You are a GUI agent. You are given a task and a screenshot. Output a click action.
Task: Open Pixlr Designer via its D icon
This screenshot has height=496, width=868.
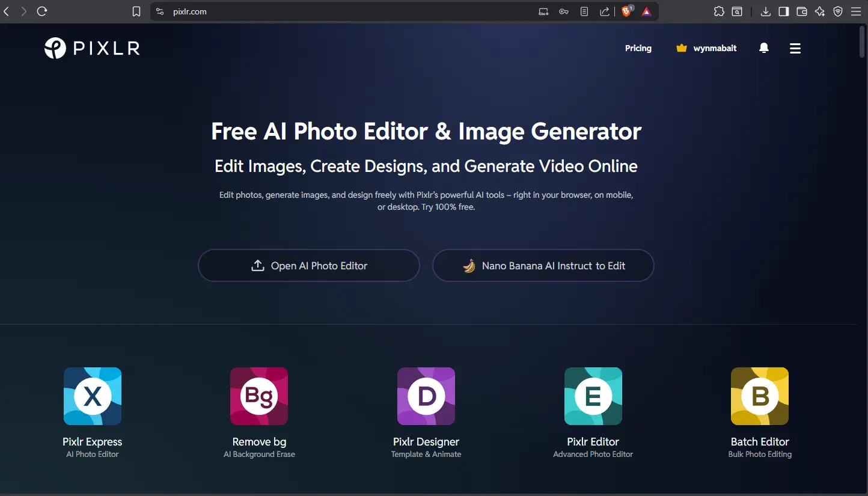[x=426, y=396]
